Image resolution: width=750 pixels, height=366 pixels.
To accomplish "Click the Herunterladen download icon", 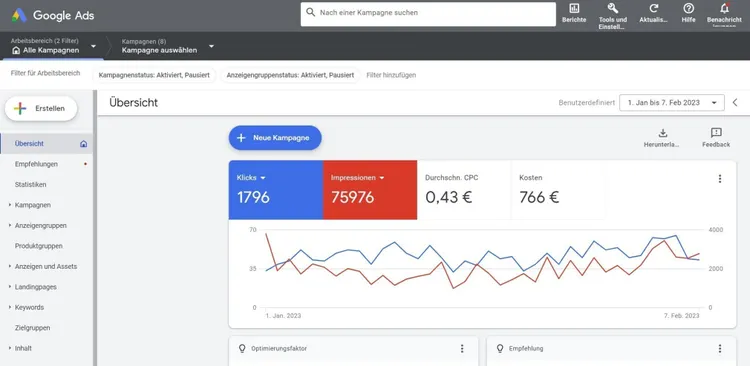I will pyautogui.click(x=662, y=133).
